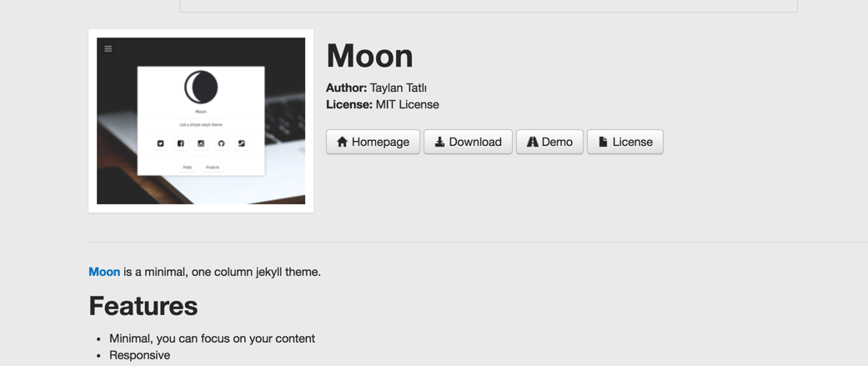Click the home icon on Homepage button
This screenshot has width=868, height=366.
[342, 142]
